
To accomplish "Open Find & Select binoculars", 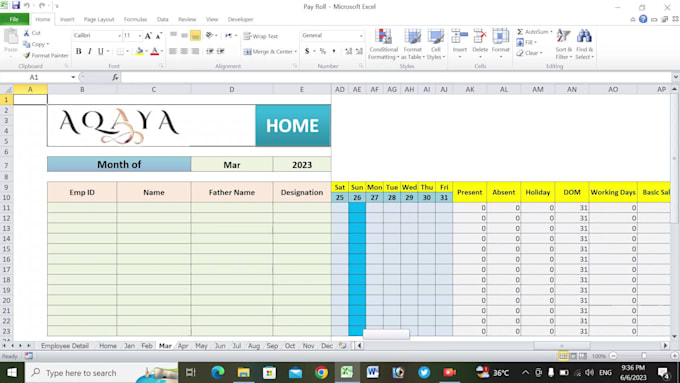I will 585,44.
